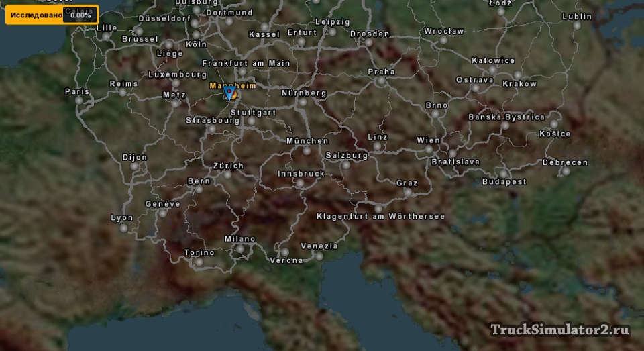Click the Исследовано explored percentage badge

point(52,15)
